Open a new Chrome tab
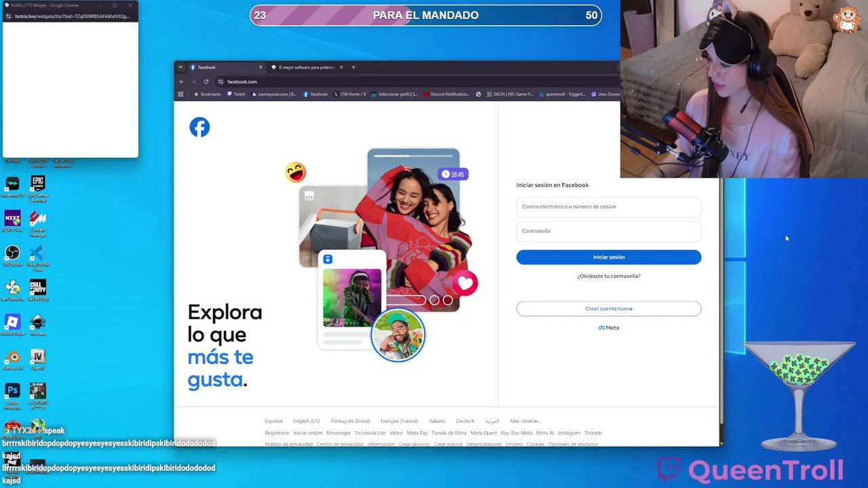This screenshot has height=488, width=868. click(353, 67)
